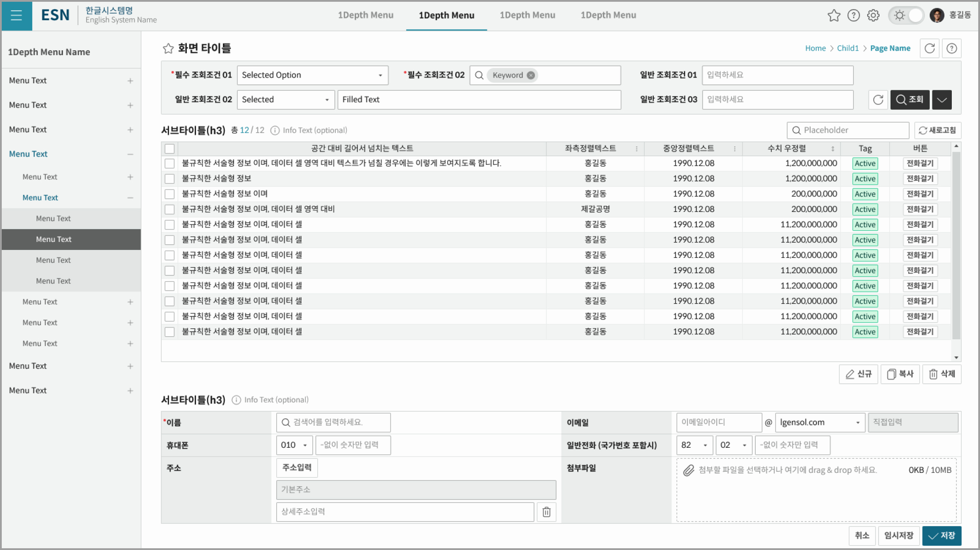Viewport: 980px width, 550px height.
Task: Toggle the light/dark mode switch
Action: [906, 15]
